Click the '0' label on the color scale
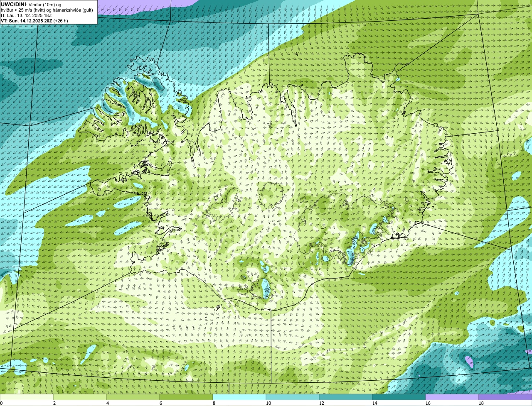532x406 pixels. pos(1,403)
